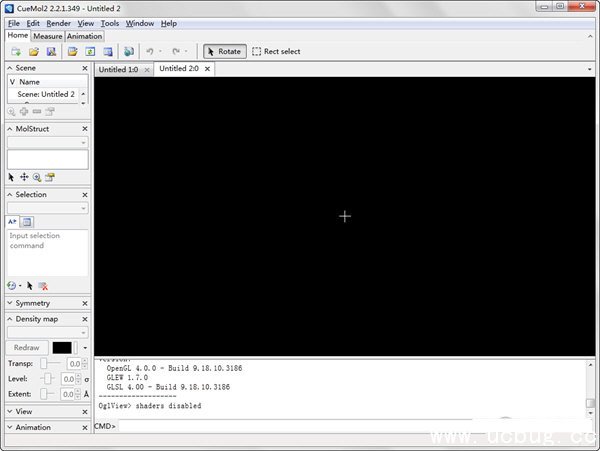Open the Measure ribbon tab

(x=47, y=36)
